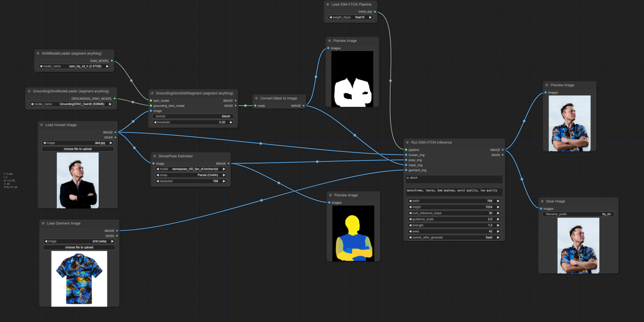This screenshot has height=322, width=644.
Task: Click the guidance_scale slider field
Action: pyautogui.click(x=454, y=219)
